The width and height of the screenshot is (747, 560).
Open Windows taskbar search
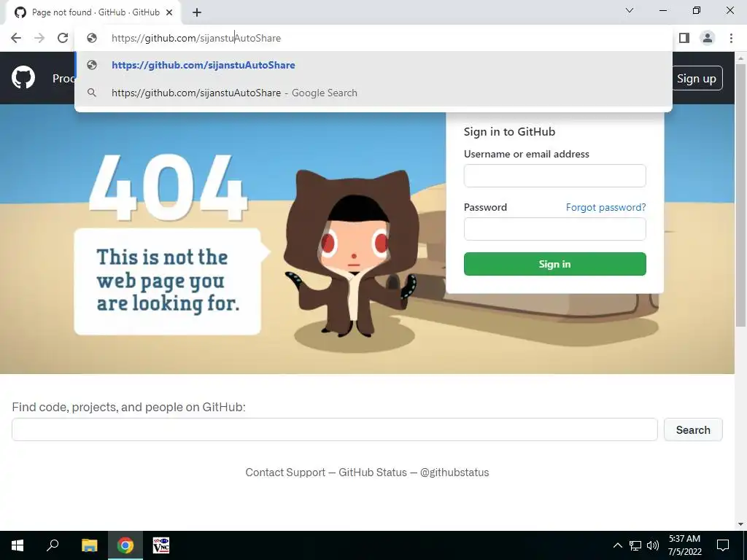53,545
